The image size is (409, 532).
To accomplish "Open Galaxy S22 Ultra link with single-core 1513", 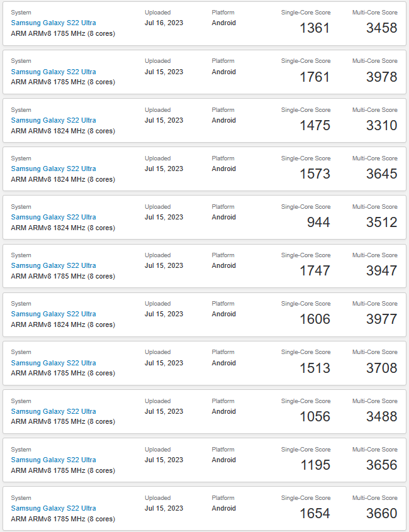I will [53, 363].
